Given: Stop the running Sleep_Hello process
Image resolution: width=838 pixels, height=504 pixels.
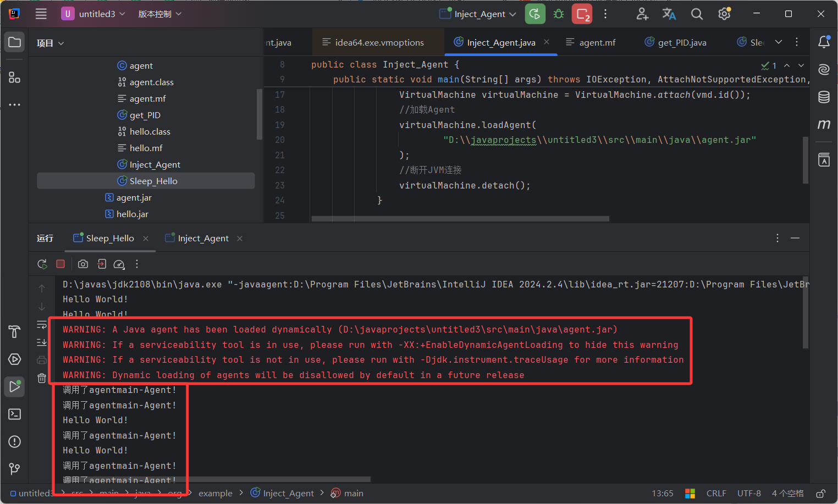Looking at the screenshot, I should click(x=60, y=264).
